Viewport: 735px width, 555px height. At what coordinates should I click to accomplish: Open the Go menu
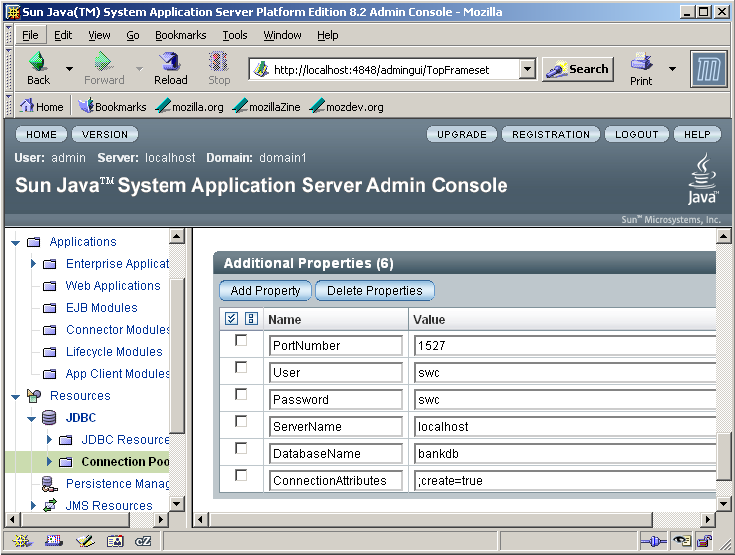click(133, 35)
